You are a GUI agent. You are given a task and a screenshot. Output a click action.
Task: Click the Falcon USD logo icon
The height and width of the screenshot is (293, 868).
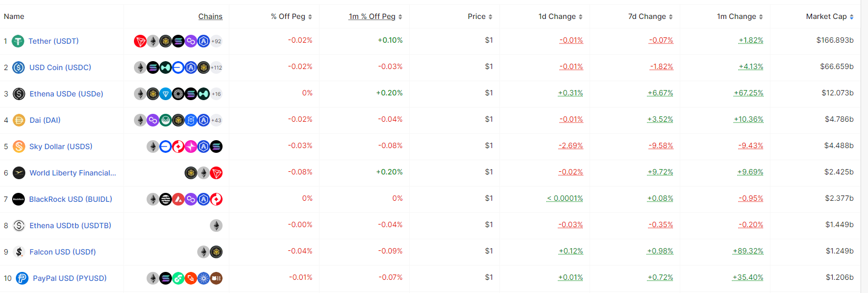click(19, 252)
